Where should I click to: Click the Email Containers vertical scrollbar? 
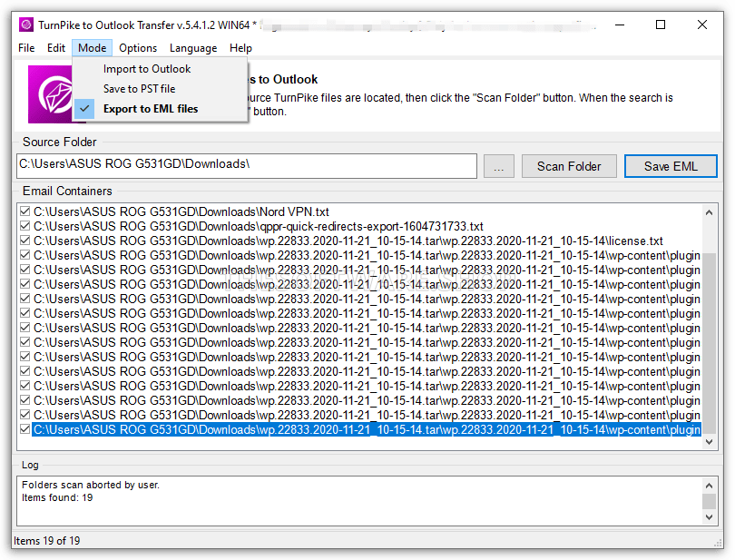click(710, 318)
